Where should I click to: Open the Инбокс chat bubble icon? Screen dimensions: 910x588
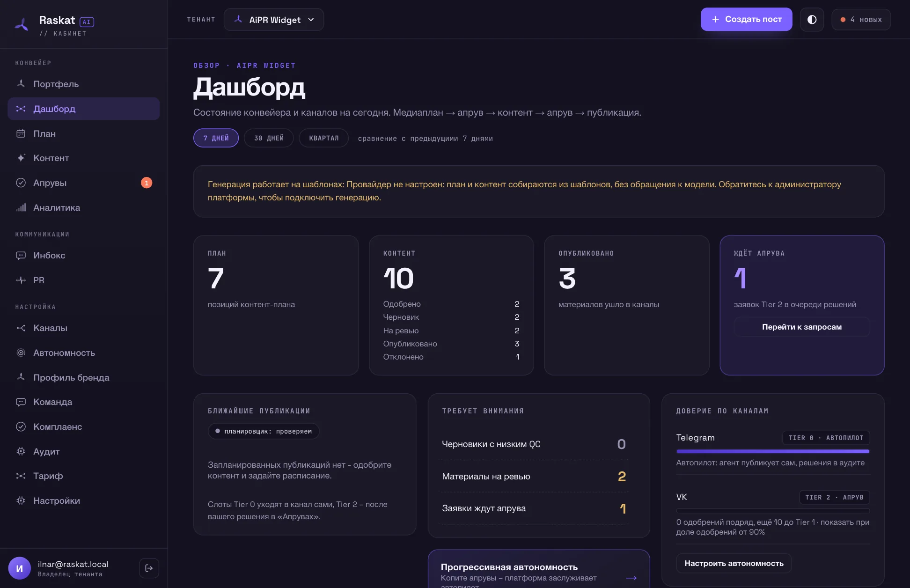[21, 255]
